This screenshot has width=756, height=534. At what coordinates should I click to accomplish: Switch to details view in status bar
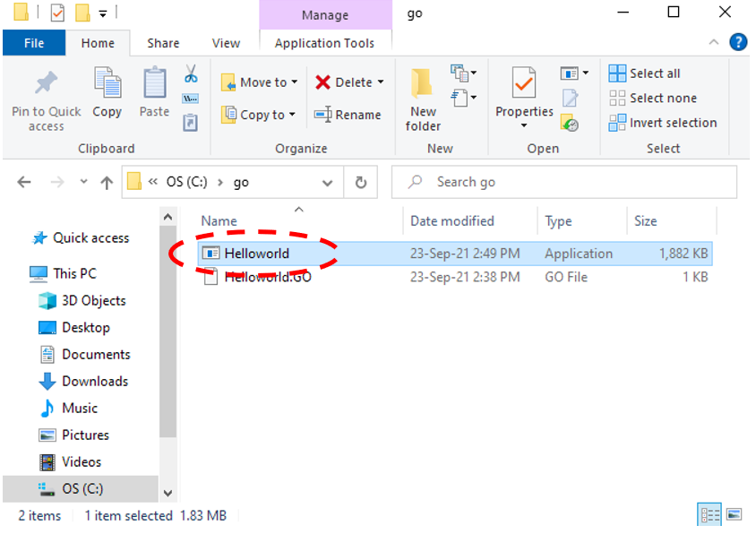pos(710,515)
